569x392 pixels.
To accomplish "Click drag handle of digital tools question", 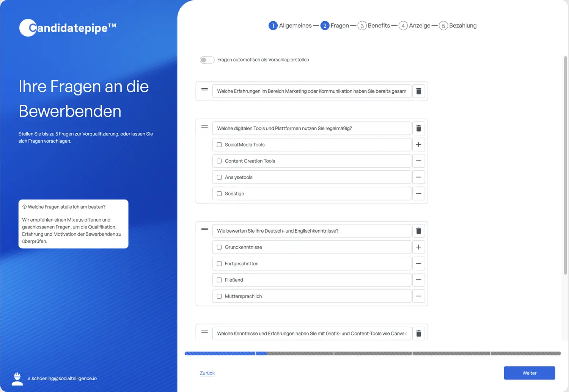I will (x=204, y=127).
